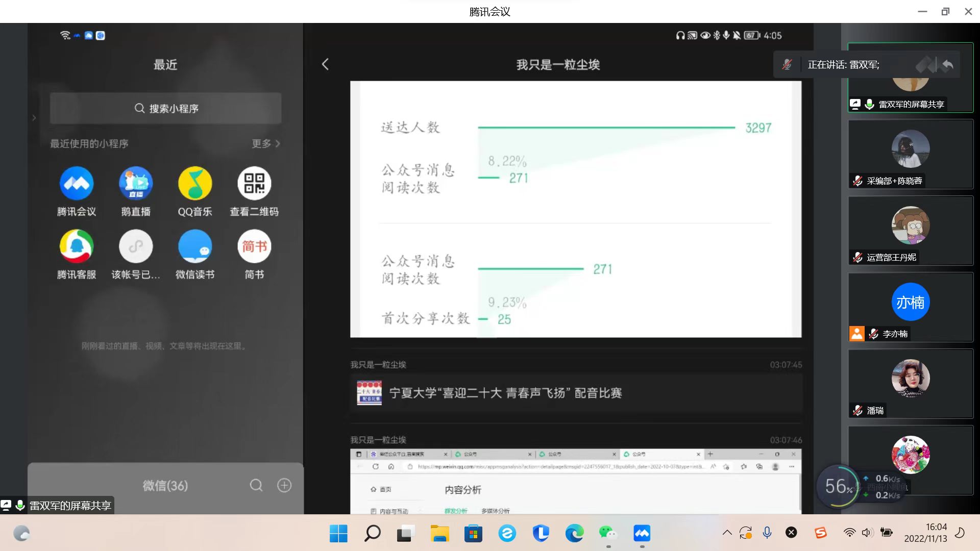Click the WeChat search magnifier icon
Screen dimensions: 980x551
(256, 485)
